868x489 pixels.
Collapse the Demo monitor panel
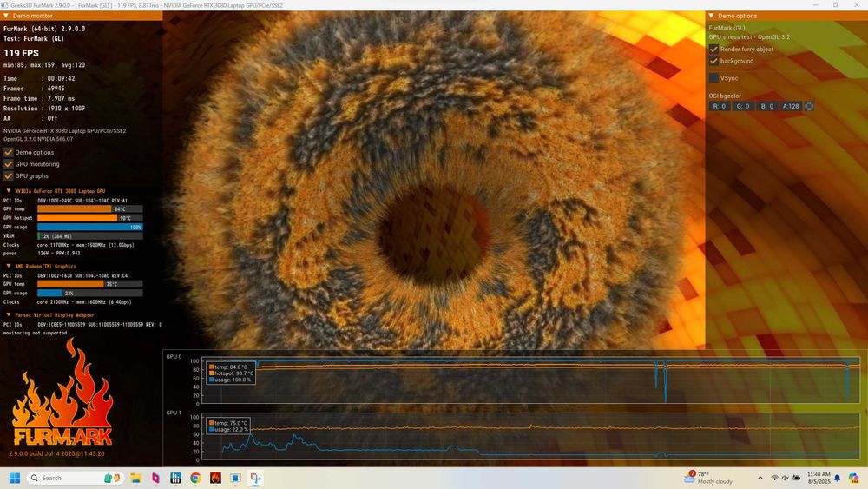pyautogui.click(x=6, y=16)
